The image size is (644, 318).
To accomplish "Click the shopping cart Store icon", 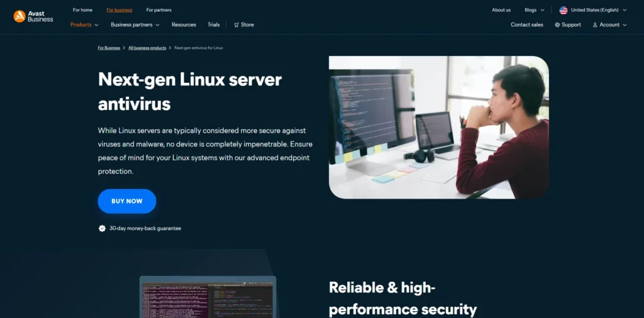I will pos(236,25).
